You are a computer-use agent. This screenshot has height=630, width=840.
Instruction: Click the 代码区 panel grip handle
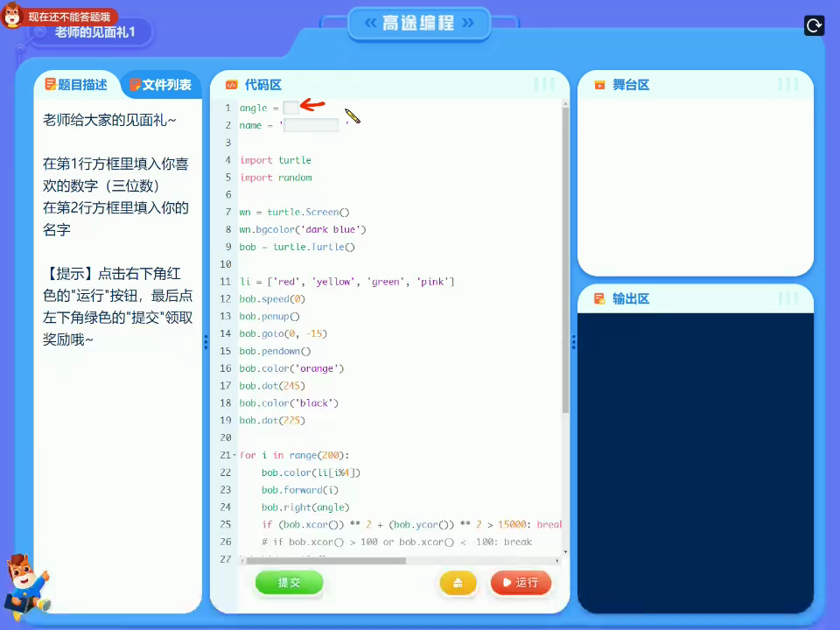point(544,84)
